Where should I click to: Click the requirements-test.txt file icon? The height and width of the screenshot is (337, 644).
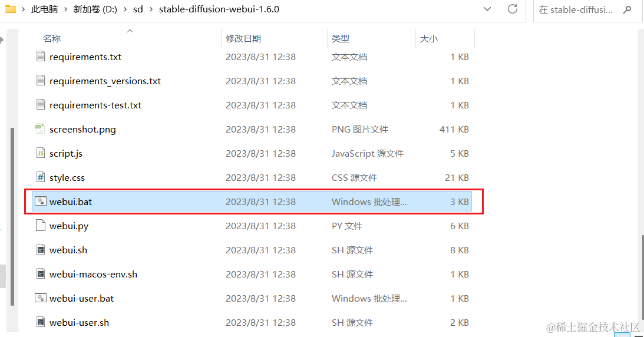[x=40, y=105]
